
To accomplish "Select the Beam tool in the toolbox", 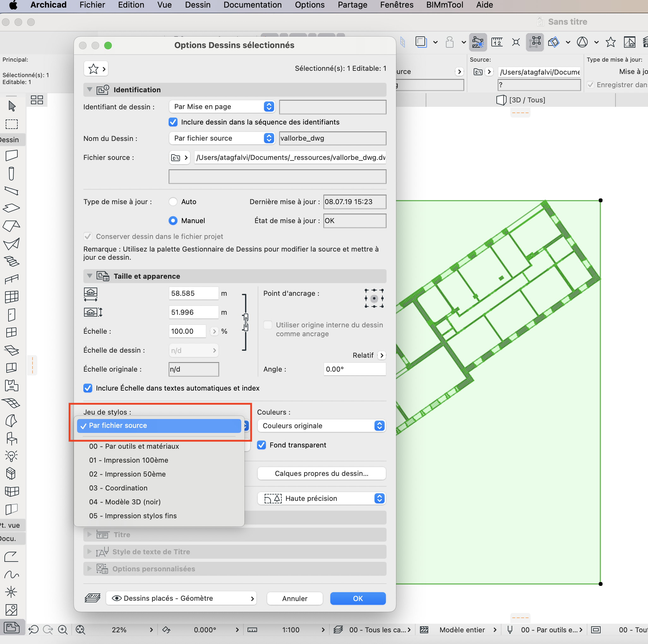I will pyautogui.click(x=12, y=191).
